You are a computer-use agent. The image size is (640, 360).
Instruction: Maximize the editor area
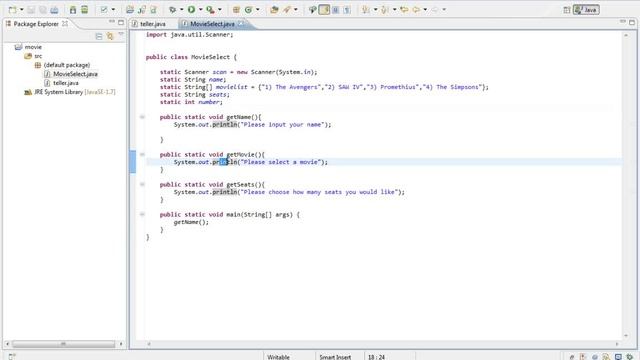pos(632,22)
